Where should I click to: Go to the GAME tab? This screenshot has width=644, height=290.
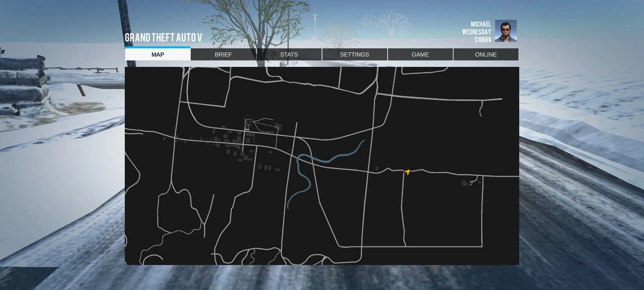click(x=420, y=54)
